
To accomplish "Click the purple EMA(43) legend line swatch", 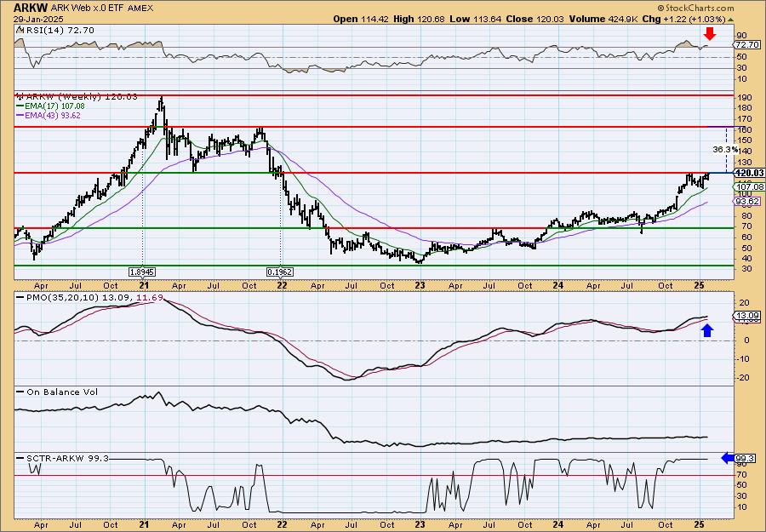I will pyautogui.click(x=21, y=116).
